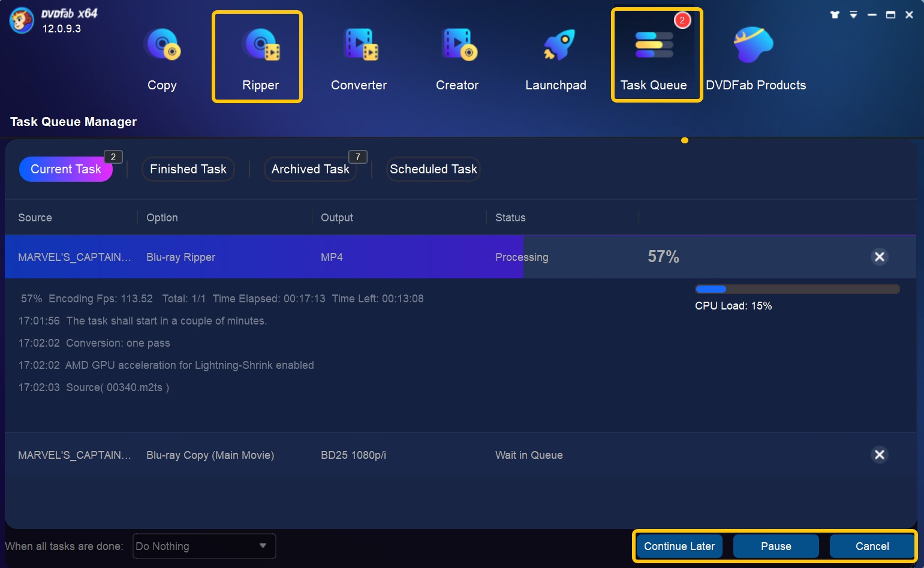This screenshot has height=568, width=924.
Task: Pause the current task
Action: [776, 546]
